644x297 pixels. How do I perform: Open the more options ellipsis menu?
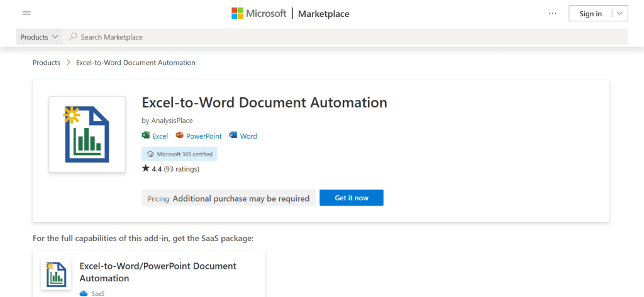point(553,13)
